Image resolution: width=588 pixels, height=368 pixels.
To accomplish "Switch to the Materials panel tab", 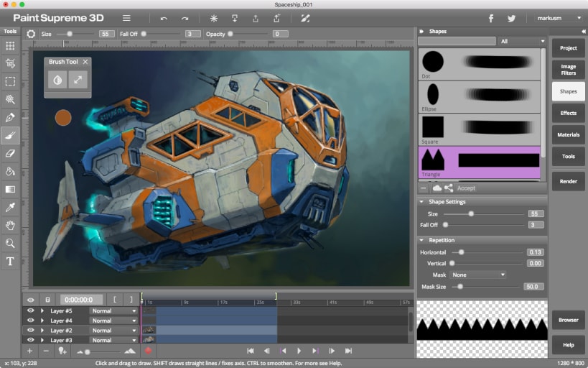I will (x=568, y=134).
